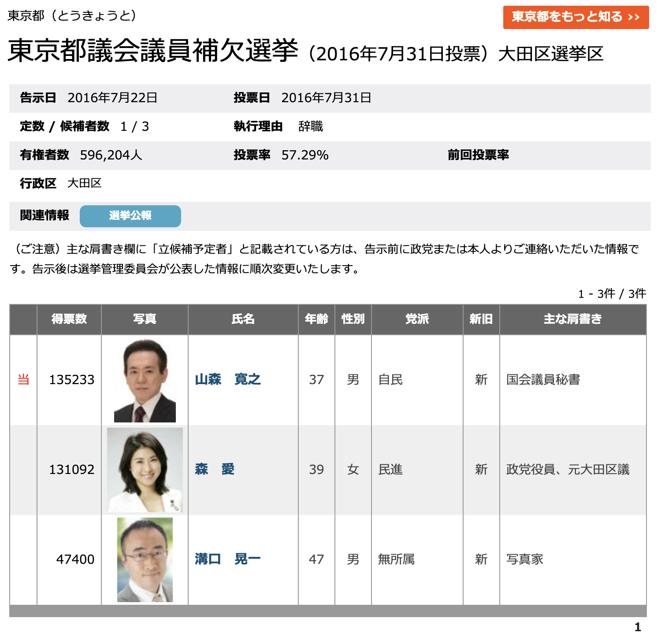Viewport: 661px width, 644px height.
Task: Select the age value 47
Action: point(316,559)
